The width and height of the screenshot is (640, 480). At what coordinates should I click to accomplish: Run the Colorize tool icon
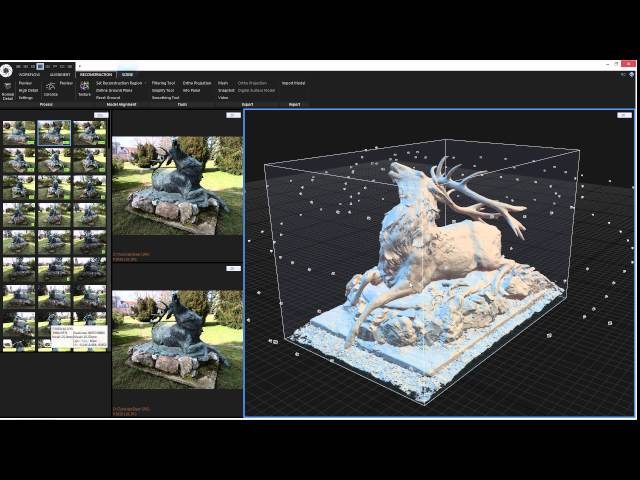[x=51, y=89]
